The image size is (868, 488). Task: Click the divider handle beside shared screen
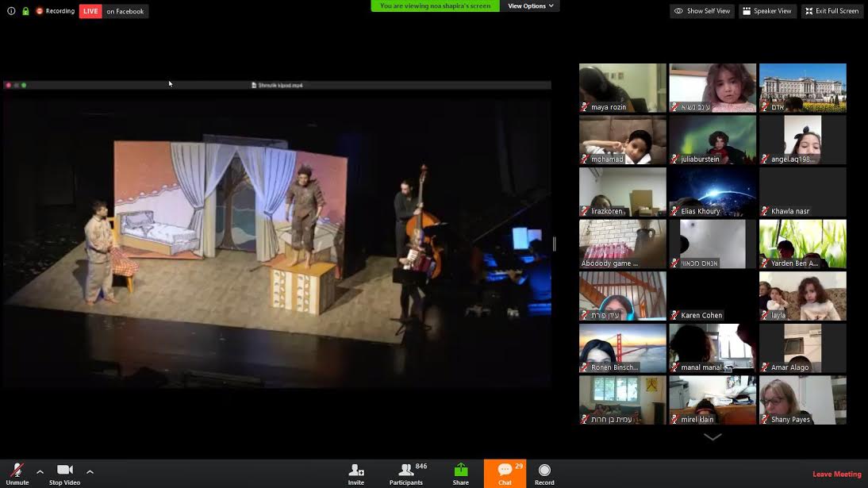coord(554,244)
